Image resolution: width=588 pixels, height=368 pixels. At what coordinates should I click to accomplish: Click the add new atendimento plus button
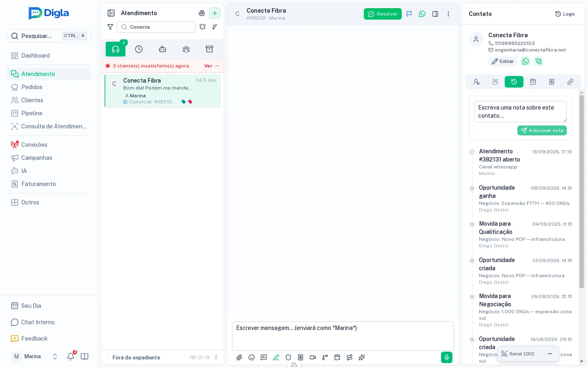[x=215, y=13]
